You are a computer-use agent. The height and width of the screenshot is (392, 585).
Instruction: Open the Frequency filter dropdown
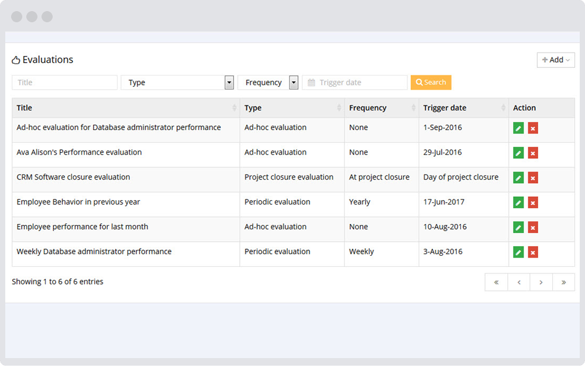click(268, 82)
